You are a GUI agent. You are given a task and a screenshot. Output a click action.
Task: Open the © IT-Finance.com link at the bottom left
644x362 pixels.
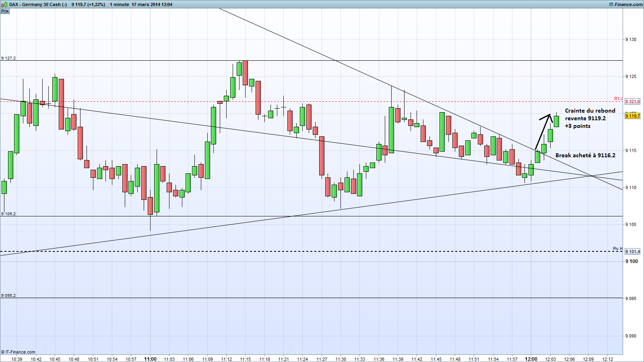click(18, 352)
